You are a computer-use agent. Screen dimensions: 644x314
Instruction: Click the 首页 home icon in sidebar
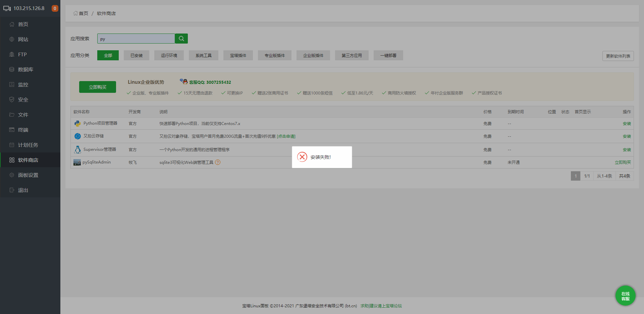point(12,24)
